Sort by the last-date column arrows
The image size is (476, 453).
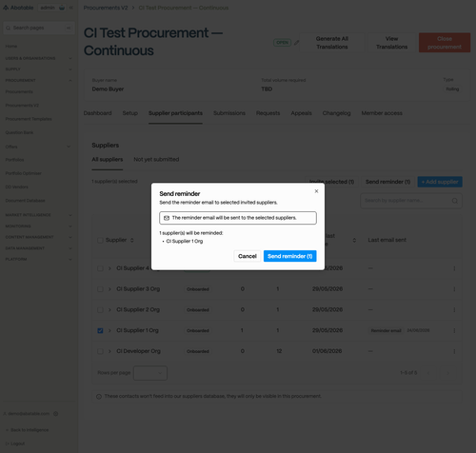[354, 240]
